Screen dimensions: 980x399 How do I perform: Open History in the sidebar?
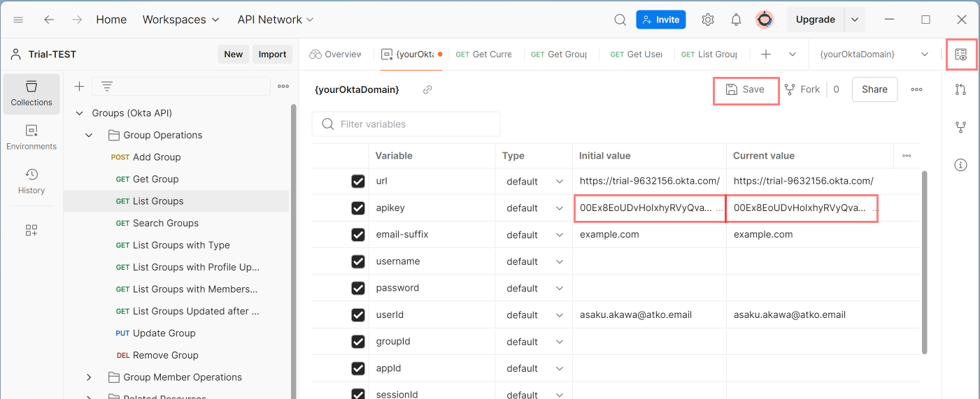click(31, 181)
